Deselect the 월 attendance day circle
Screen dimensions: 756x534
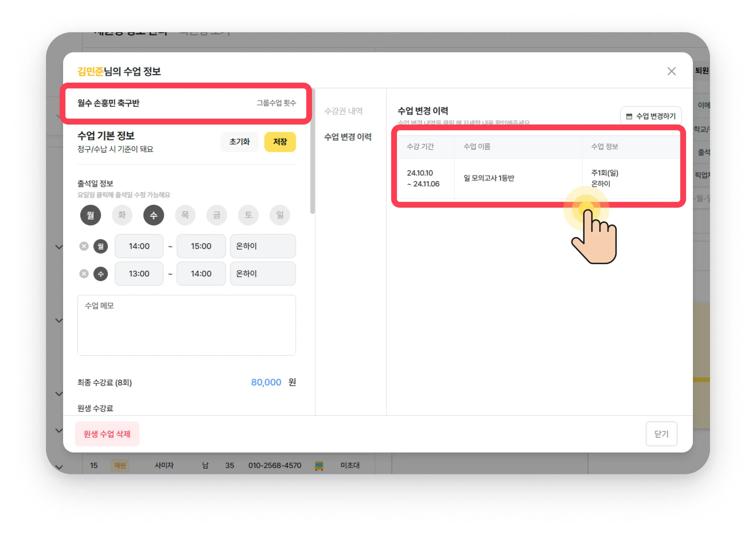[x=90, y=215]
